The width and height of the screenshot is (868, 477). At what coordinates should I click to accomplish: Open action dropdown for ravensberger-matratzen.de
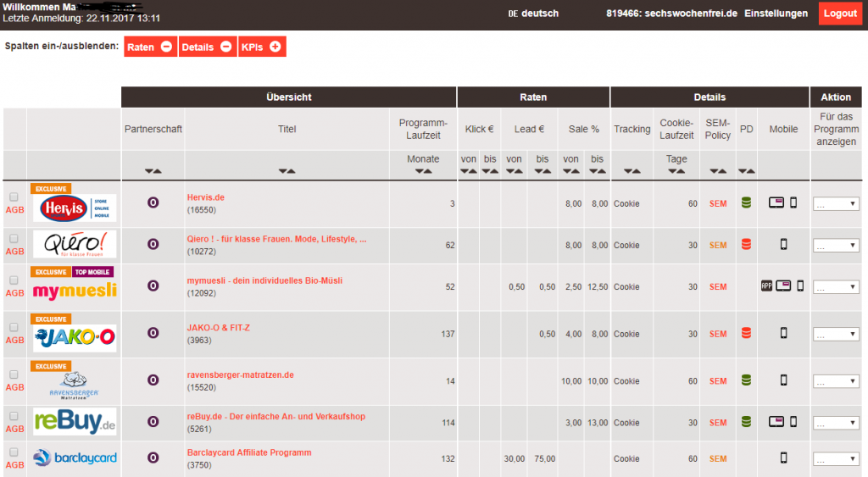point(836,380)
